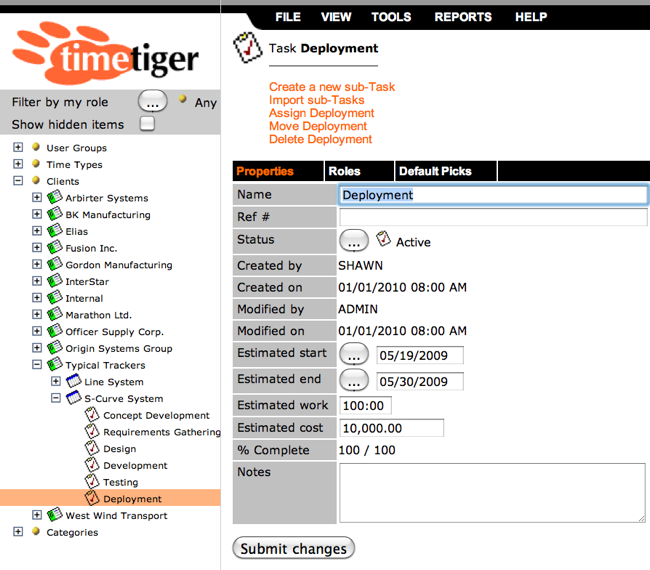
Task: Expand the Arbirter Systems node
Action: (37, 197)
